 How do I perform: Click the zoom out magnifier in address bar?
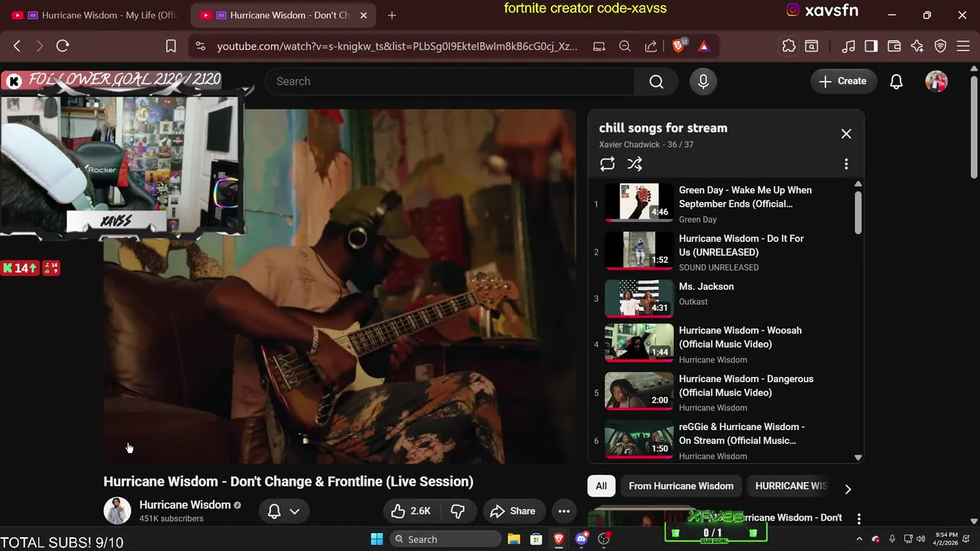click(x=625, y=46)
